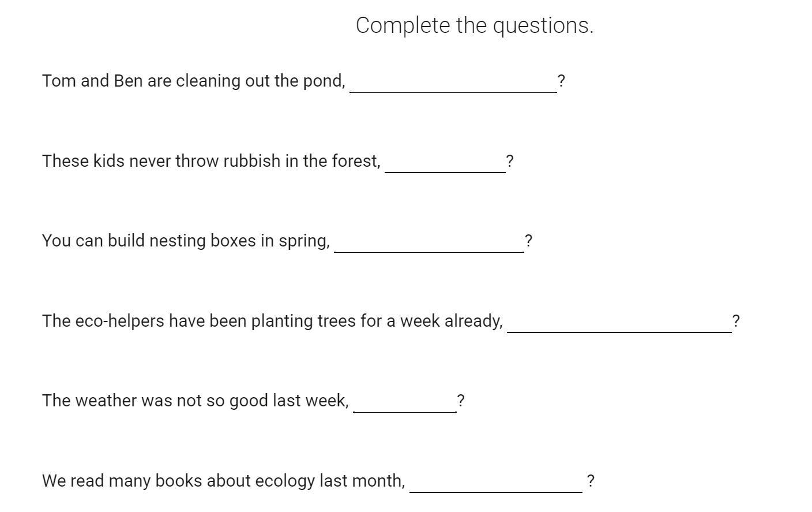Click the sentence 'Tom and Ben are cleaning'
This screenshot has width=812, height=512.
tap(194, 81)
